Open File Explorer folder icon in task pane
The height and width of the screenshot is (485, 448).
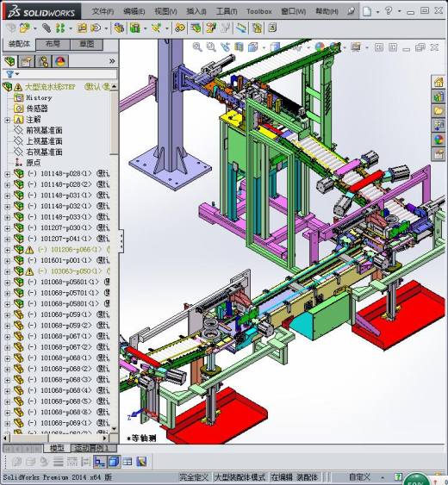439,111
